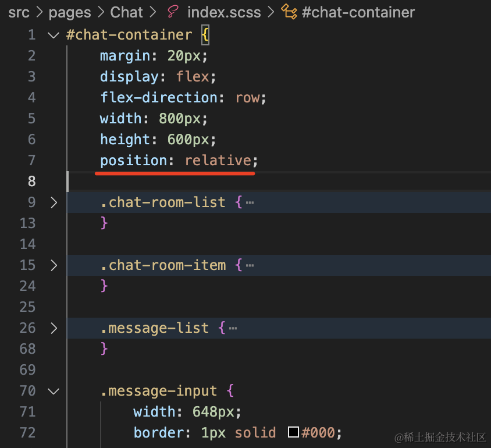Expand the folded .chat-room-item block
Image resolution: width=491 pixels, height=448 pixels.
click(54, 265)
